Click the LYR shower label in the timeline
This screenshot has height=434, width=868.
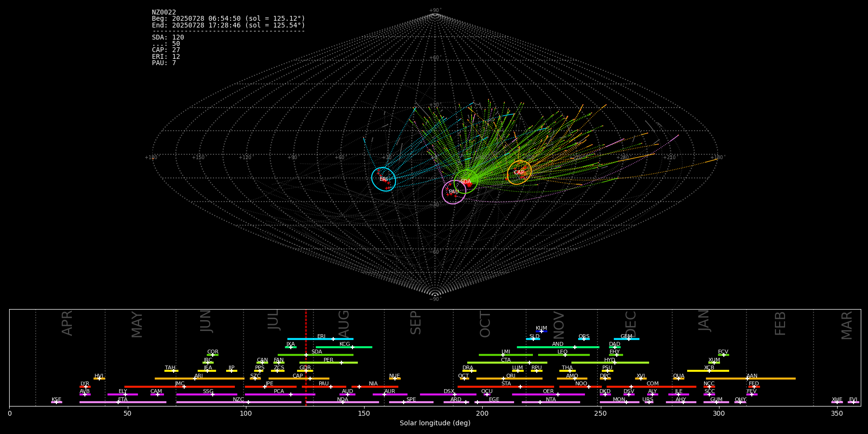(x=85, y=384)
